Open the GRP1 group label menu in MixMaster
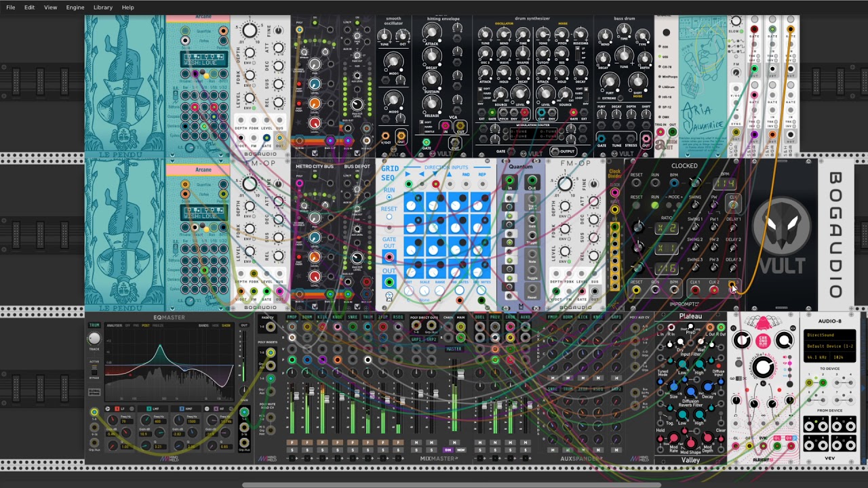Image resolution: width=868 pixels, height=488 pixels. tap(416, 339)
